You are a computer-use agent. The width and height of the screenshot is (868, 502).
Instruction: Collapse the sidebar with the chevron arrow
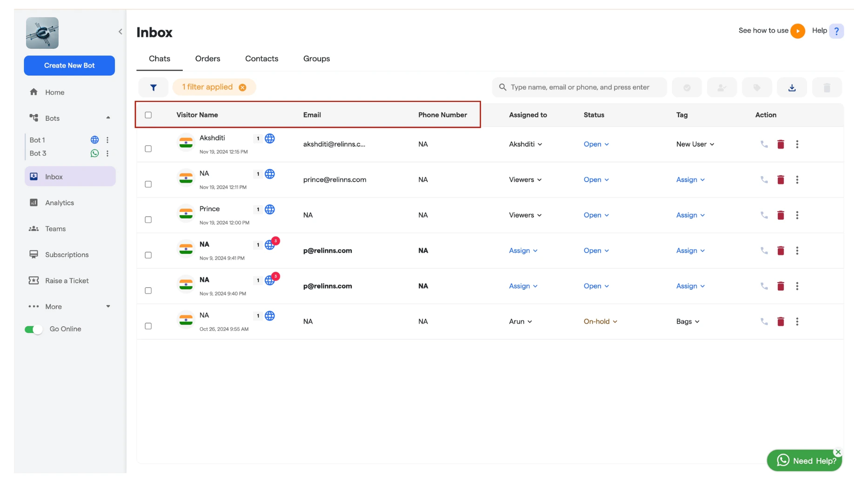[120, 32]
